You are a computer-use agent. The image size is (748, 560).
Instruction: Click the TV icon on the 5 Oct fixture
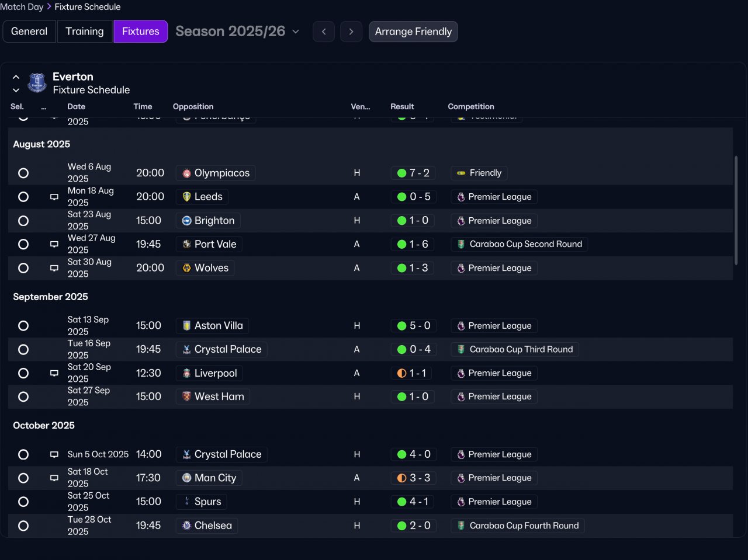(x=54, y=454)
